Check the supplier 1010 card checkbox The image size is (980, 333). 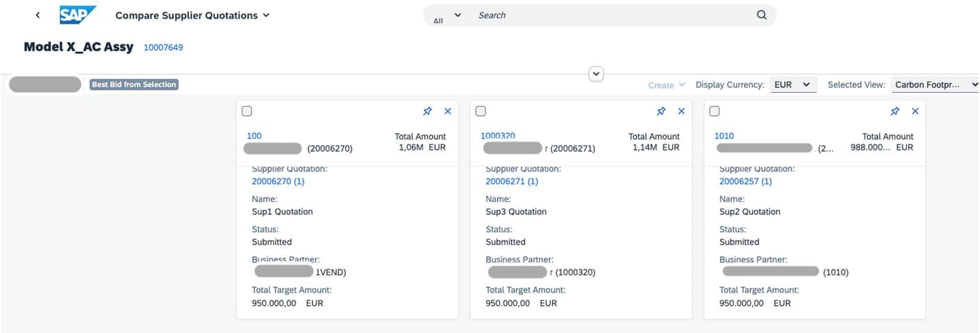coord(715,111)
